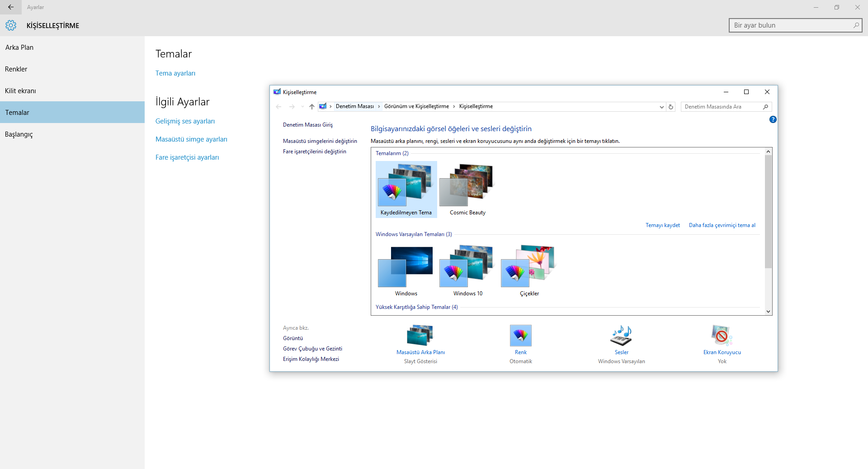The width and height of the screenshot is (868, 469).
Task: Go forward in Control Panel navigation
Action: (292, 107)
